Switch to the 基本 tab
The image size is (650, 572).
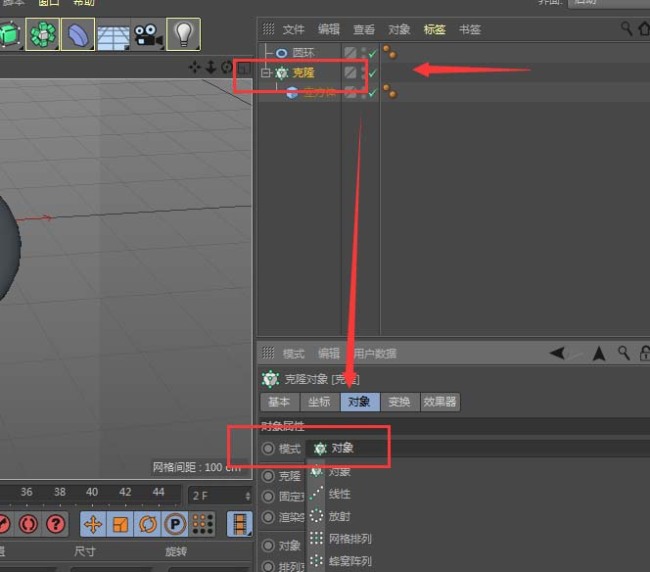279,402
